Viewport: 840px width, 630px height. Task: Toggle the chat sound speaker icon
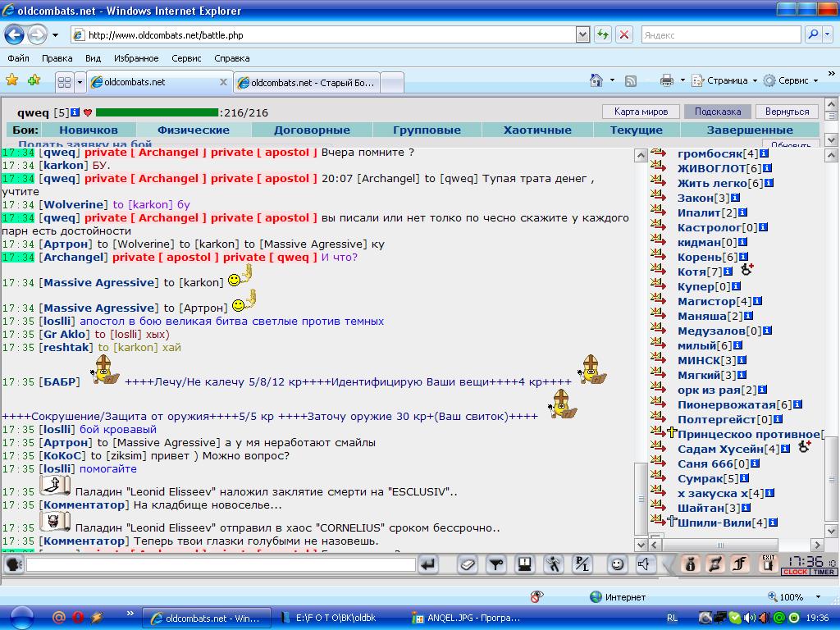pyautogui.click(x=645, y=564)
